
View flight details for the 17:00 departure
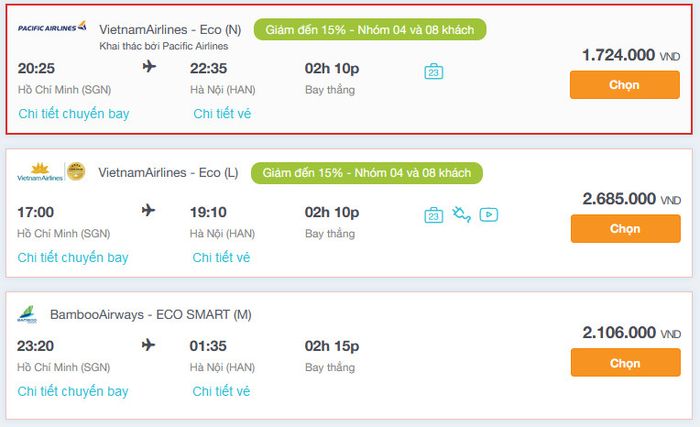[x=73, y=258]
